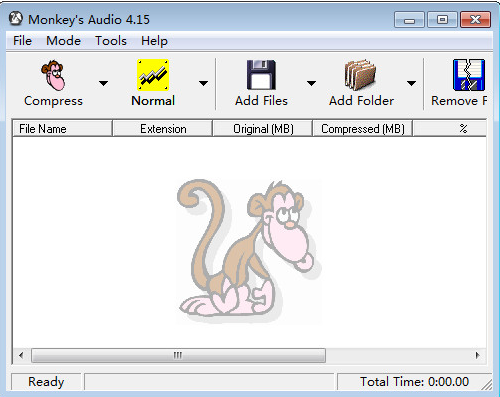500x397 pixels.
Task: Expand the Compress mode dropdown arrow
Action: [x=104, y=83]
